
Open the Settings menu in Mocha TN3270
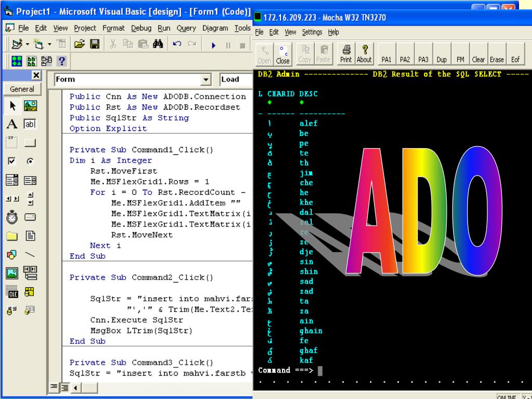(312, 32)
